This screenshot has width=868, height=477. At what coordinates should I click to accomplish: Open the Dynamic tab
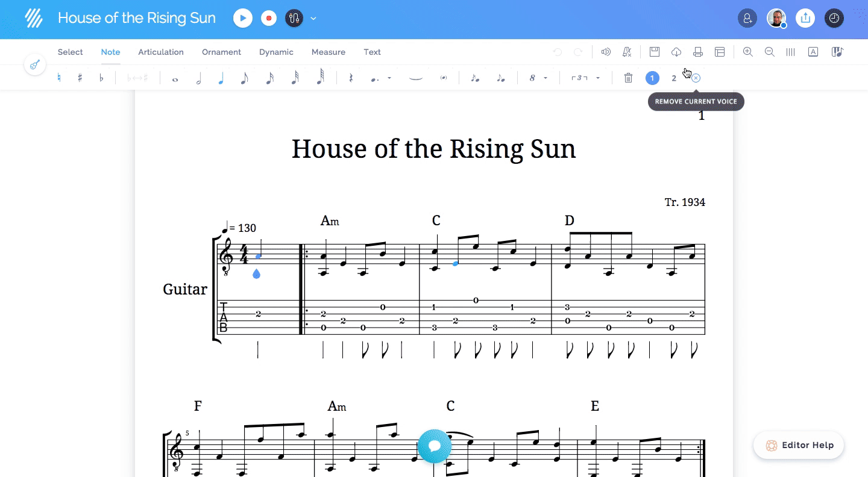point(276,52)
